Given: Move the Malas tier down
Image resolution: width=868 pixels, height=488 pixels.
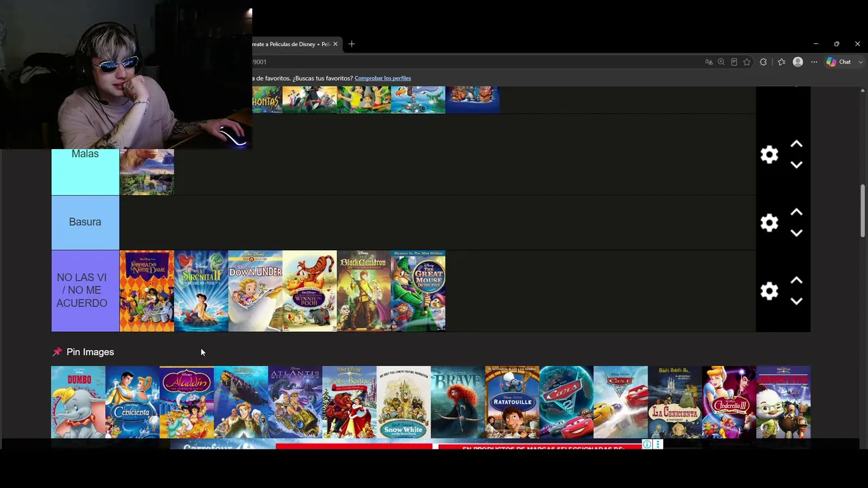Looking at the screenshot, I should pyautogui.click(x=797, y=165).
